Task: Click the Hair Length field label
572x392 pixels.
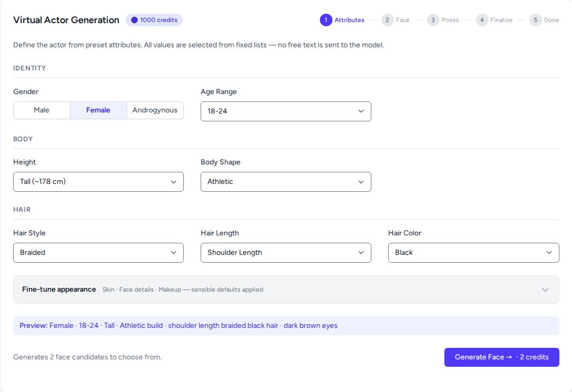Action: pyautogui.click(x=220, y=233)
